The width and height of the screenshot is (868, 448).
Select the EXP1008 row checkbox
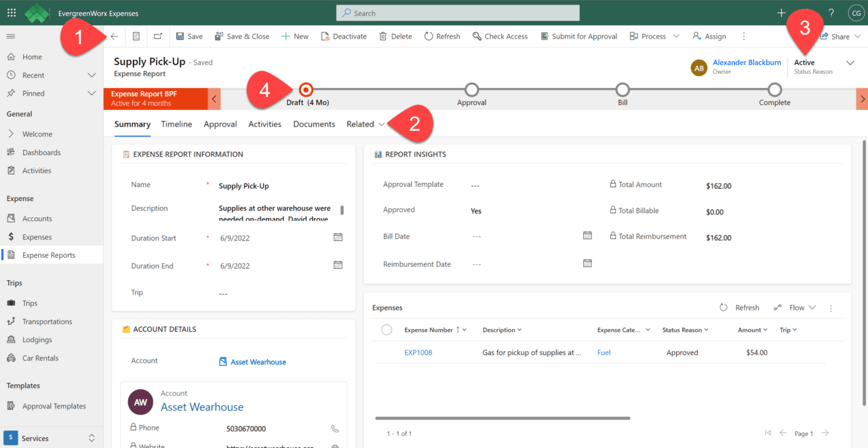click(387, 352)
